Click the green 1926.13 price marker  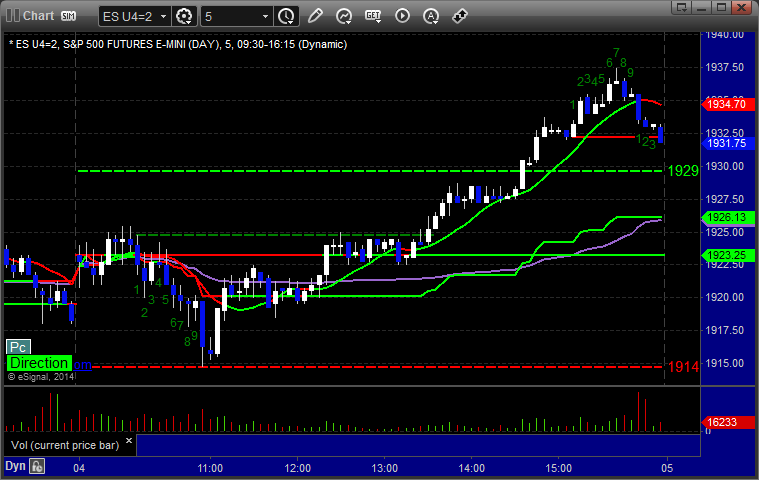pos(728,218)
